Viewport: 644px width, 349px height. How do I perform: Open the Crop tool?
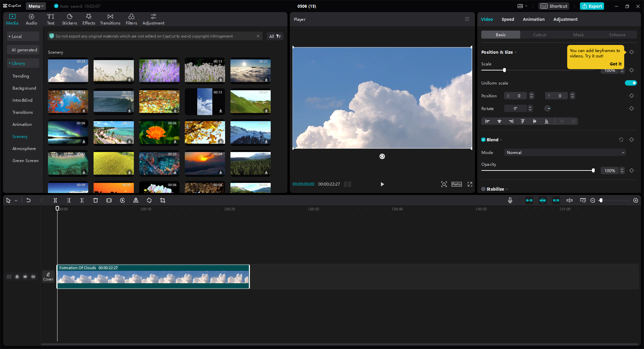pos(163,200)
